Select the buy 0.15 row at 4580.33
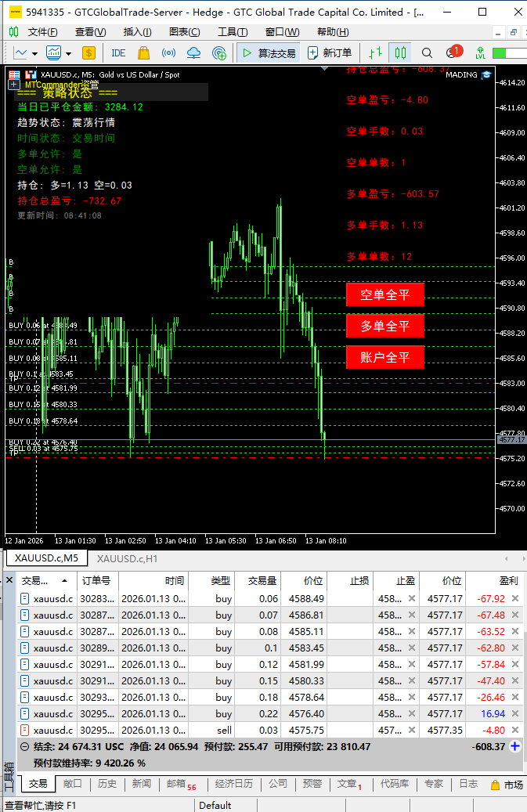The height and width of the screenshot is (812, 527). tap(269, 681)
